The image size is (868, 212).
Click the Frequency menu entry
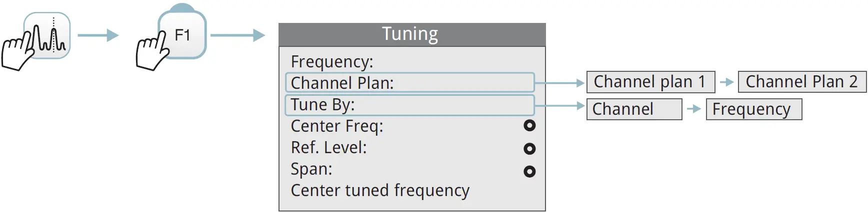click(x=332, y=62)
